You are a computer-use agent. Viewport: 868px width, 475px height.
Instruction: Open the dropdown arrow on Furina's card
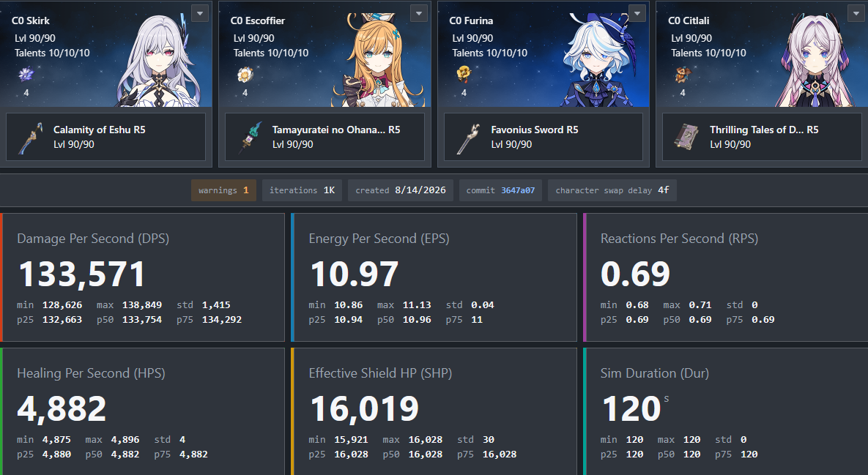[638, 13]
